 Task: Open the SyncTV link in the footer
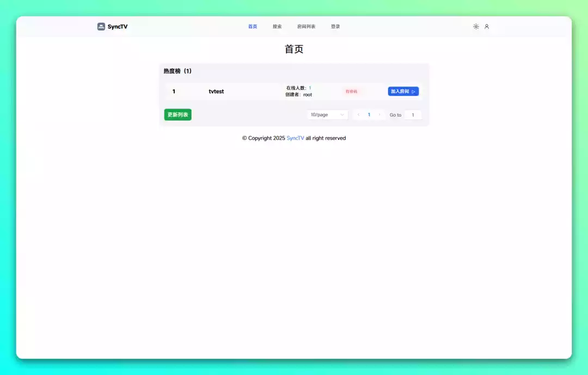[x=295, y=138]
